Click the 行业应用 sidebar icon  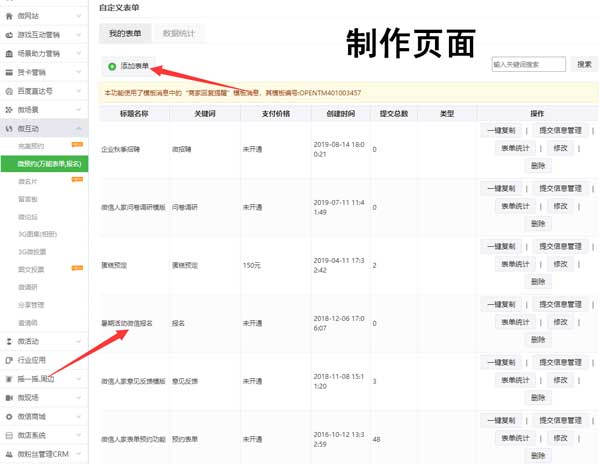tap(9, 360)
